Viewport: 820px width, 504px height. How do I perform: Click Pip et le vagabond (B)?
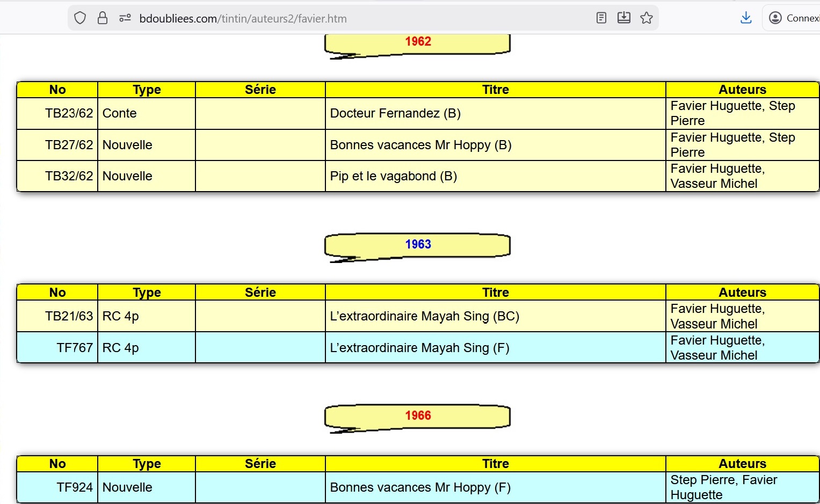(x=393, y=176)
